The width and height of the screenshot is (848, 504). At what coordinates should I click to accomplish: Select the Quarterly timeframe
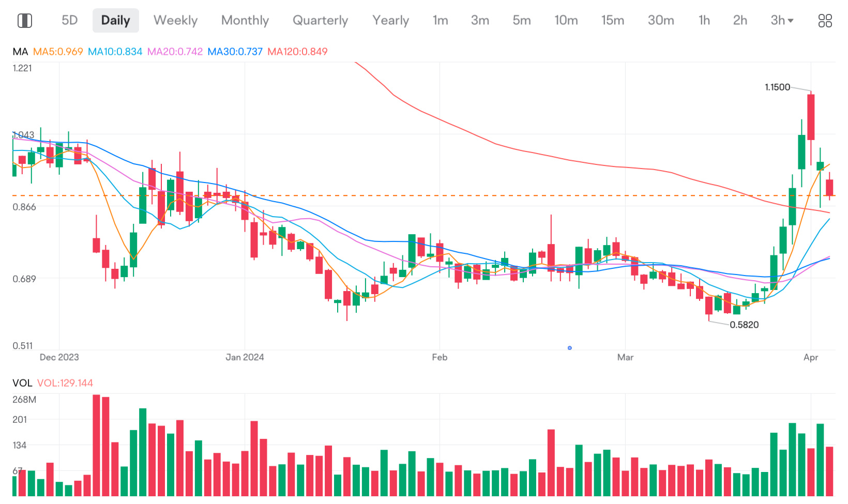320,20
